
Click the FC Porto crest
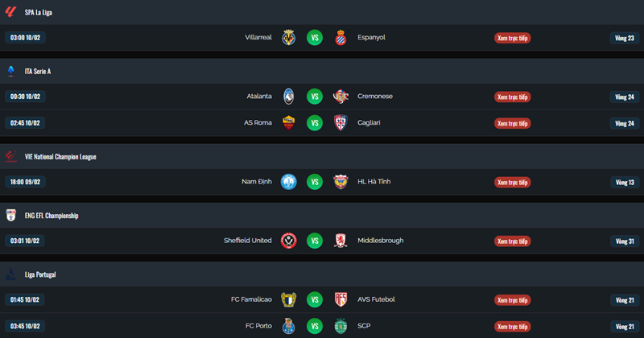point(289,326)
